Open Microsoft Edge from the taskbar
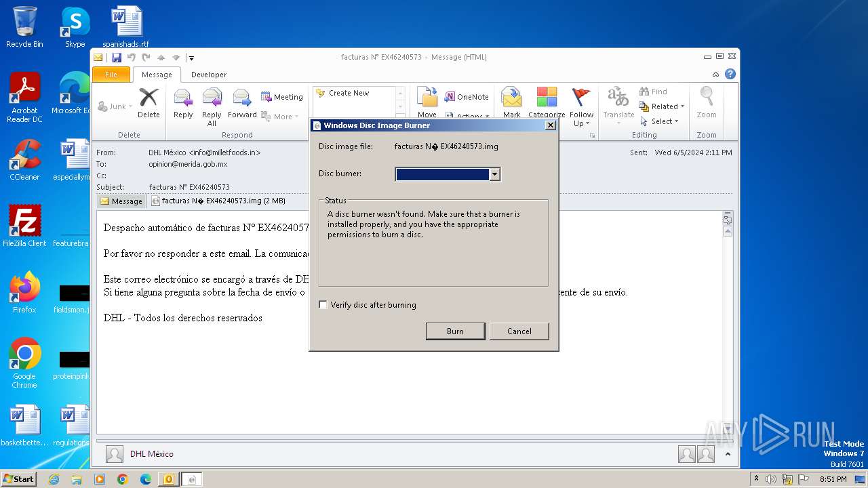868x488 pixels. click(145, 479)
